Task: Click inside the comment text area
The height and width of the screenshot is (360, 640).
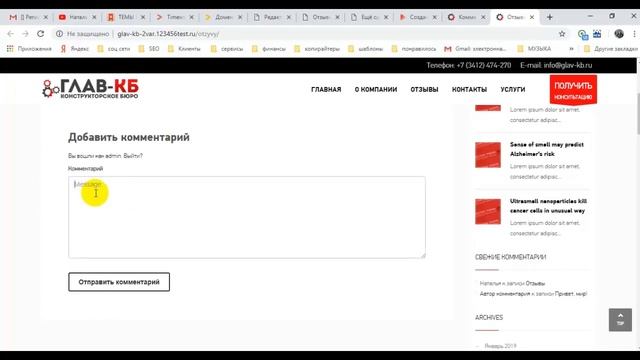Action: click(247, 217)
